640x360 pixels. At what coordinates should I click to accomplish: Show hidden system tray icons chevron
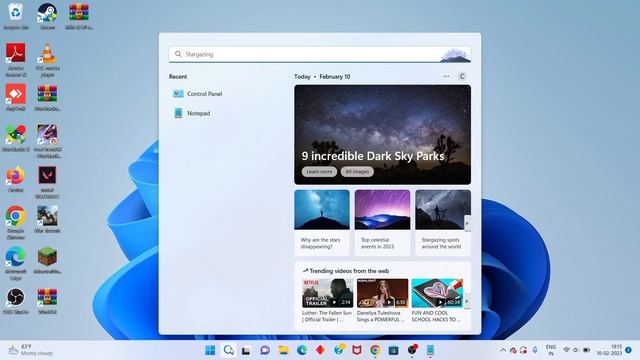(503, 350)
